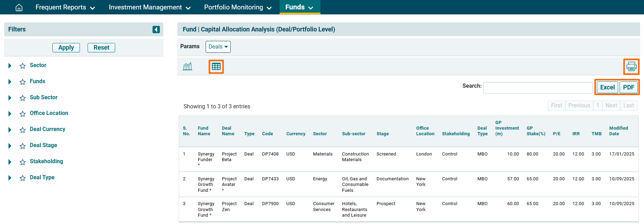Favorite the Sector filter star
The width and height of the screenshot is (644, 224).
click(23, 66)
